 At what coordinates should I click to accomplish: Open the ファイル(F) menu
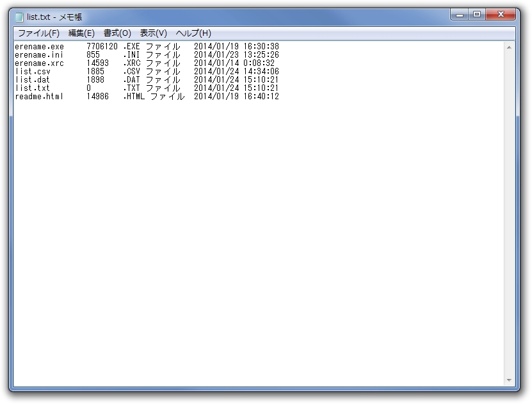[38, 33]
